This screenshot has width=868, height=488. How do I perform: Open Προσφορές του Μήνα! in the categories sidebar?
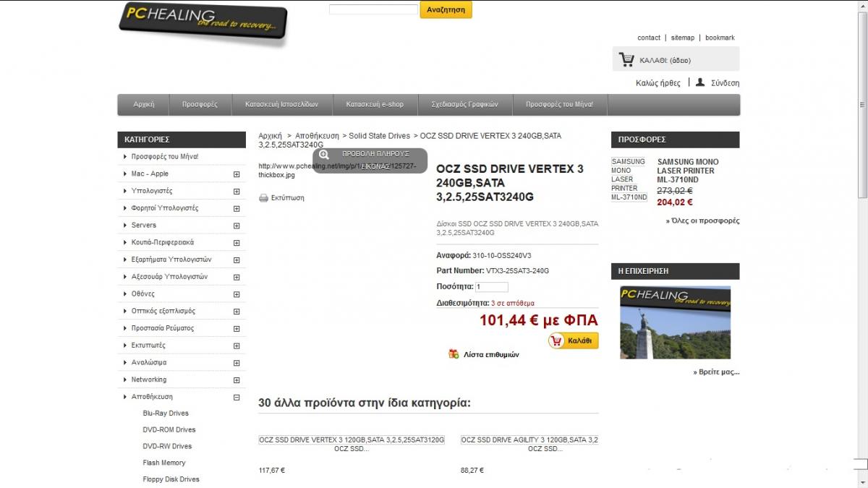165,157
